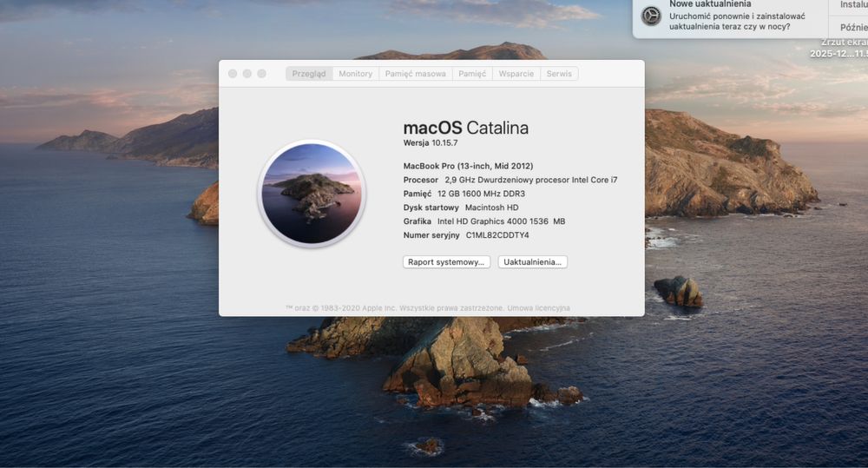Open the Pamięć masowa tab
The height and width of the screenshot is (468, 868).
tap(415, 74)
